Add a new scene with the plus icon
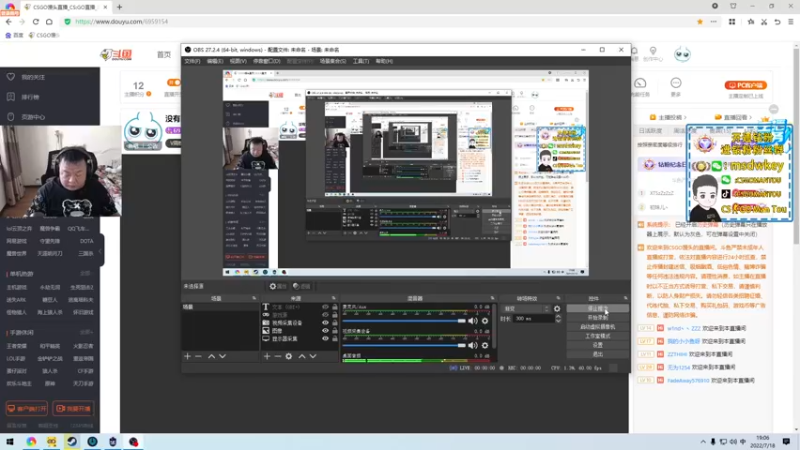 tap(187, 356)
